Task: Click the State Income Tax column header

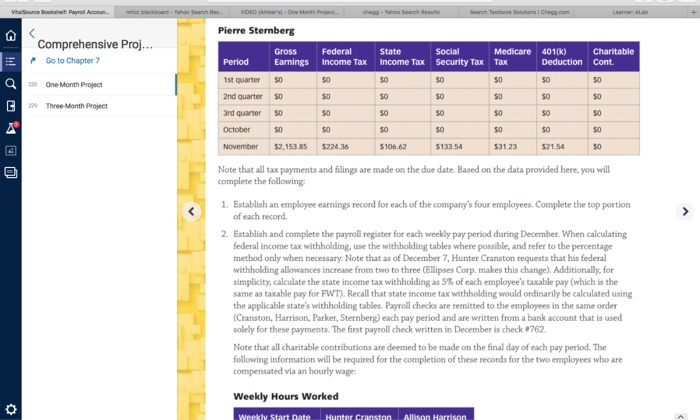Action: coord(403,57)
